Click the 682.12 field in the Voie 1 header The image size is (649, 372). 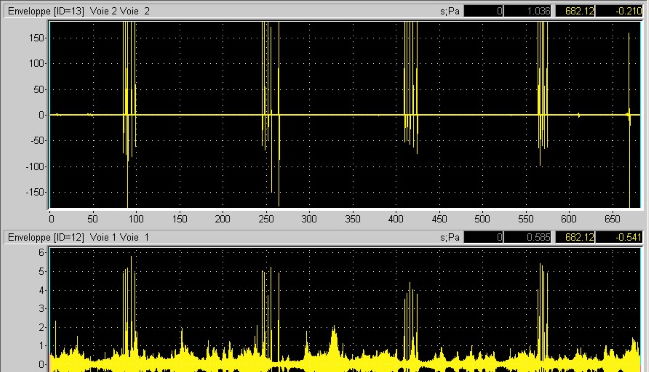pyautogui.click(x=575, y=238)
